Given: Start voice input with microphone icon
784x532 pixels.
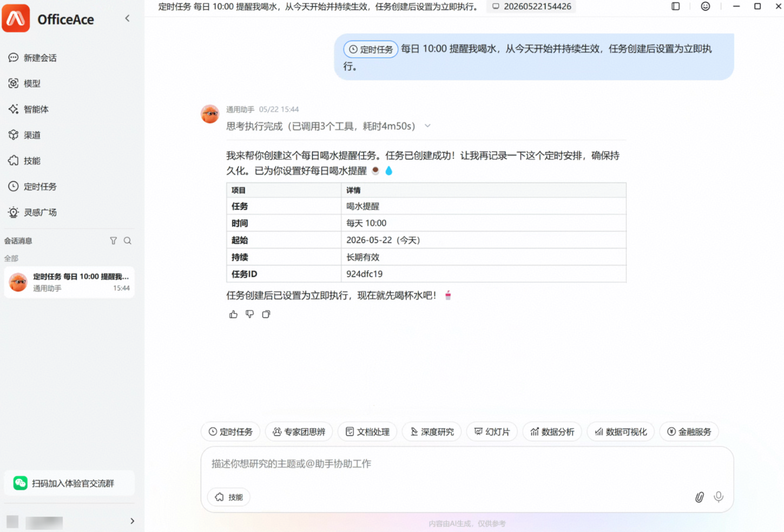Looking at the screenshot, I should pyautogui.click(x=719, y=497).
